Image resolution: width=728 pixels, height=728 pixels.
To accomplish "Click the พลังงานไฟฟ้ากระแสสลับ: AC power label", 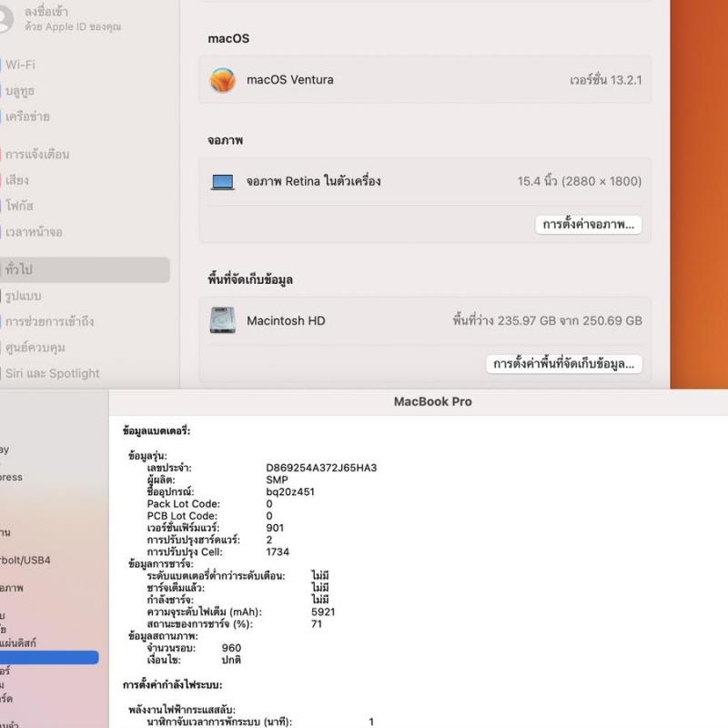I will (x=182, y=710).
